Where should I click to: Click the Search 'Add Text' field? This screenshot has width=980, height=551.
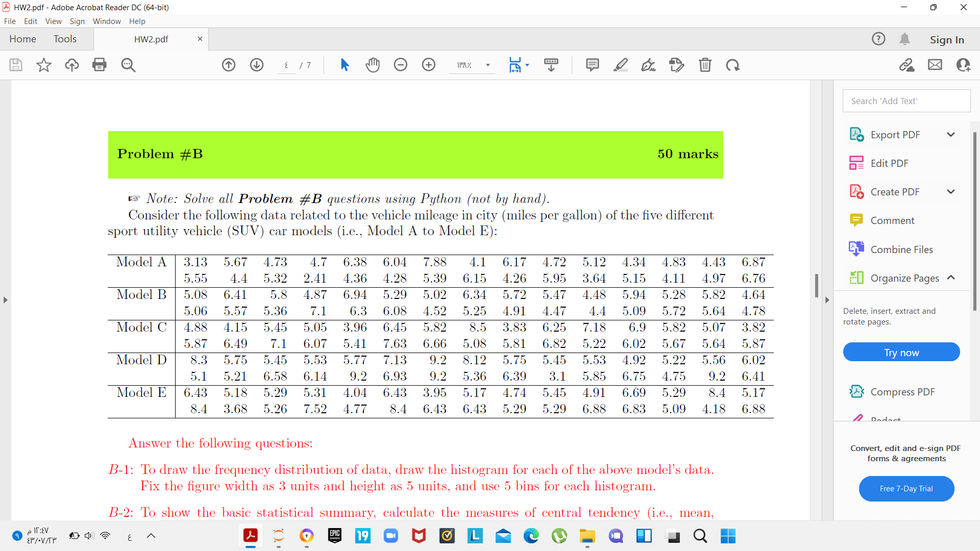(906, 101)
